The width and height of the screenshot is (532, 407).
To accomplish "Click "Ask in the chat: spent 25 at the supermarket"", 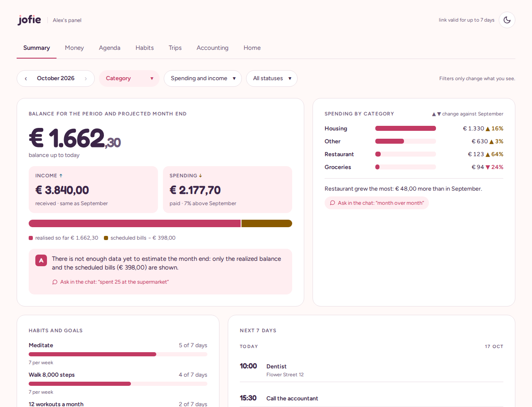I will [x=111, y=282].
